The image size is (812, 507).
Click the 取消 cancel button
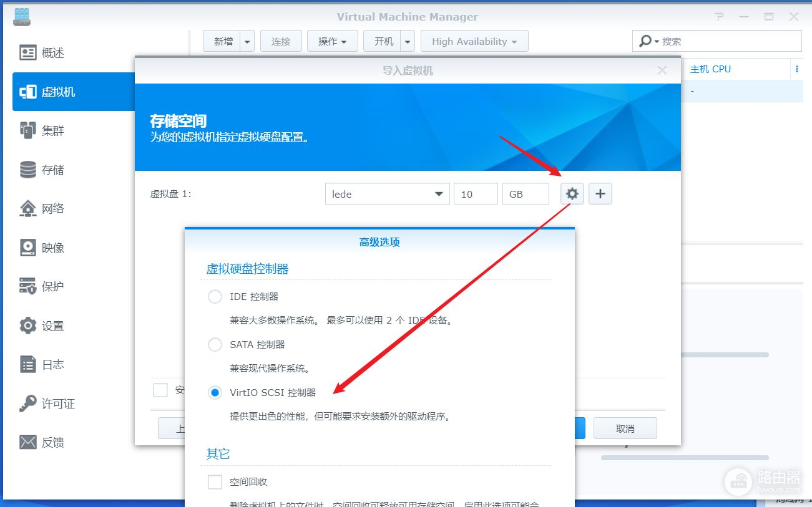[x=625, y=428]
